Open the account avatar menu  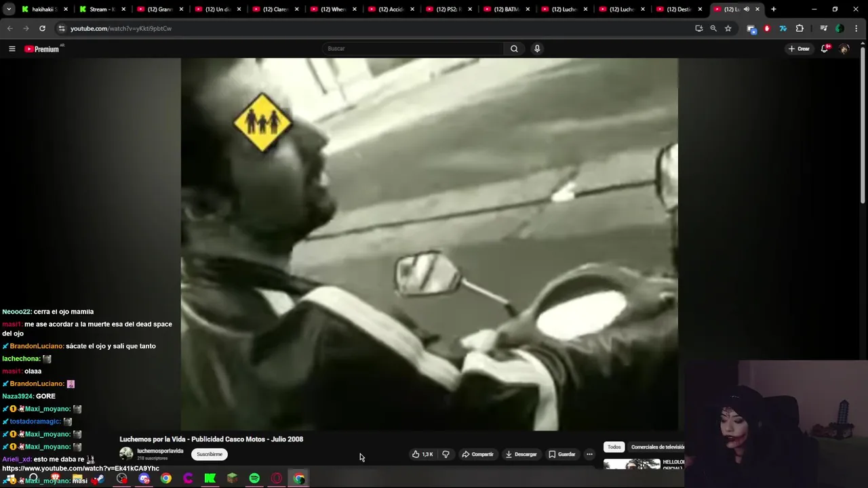click(x=844, y=49)
